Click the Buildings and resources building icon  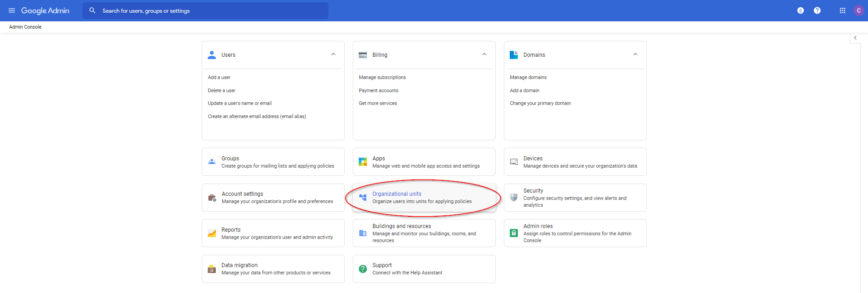click(363, 233)
